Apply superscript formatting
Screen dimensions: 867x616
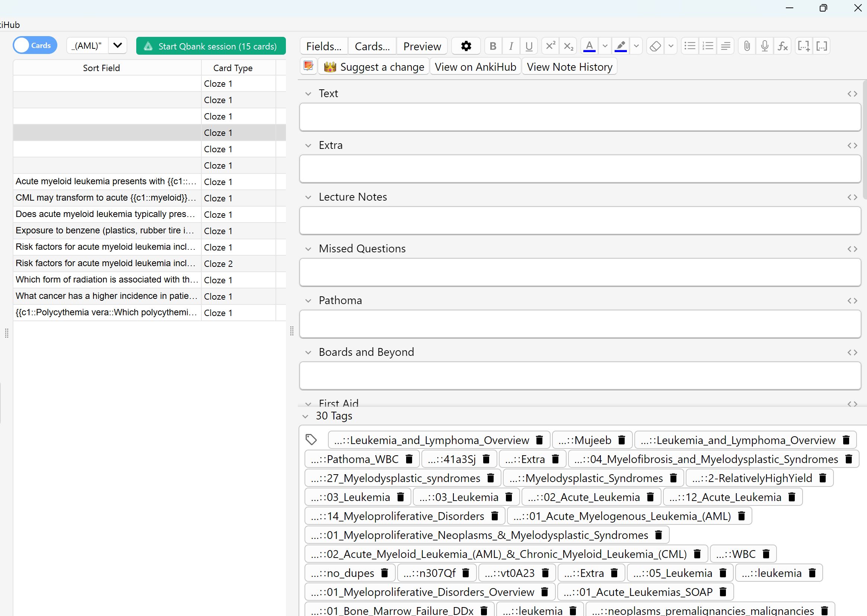[x=550, y=46]
